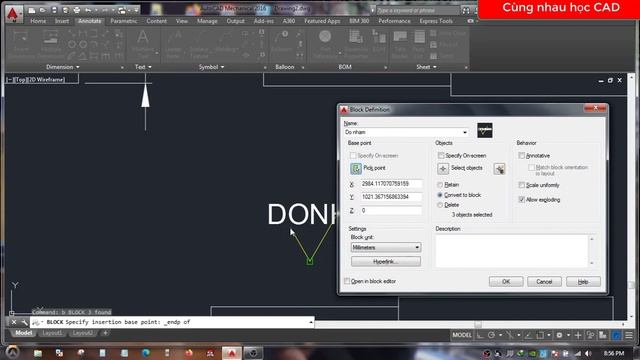Viewport: 640px width, 360px height.
Task: Click the AutoCAD icon in Windows taskbar
Action: 232,353
